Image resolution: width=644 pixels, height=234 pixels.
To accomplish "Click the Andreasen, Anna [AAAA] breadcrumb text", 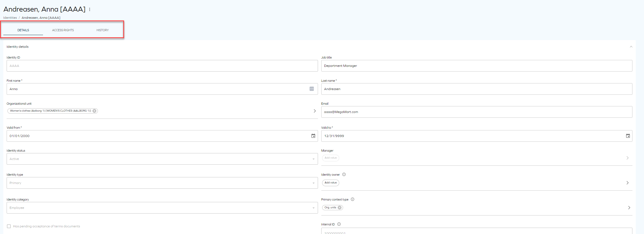I will tap(41, 18).
